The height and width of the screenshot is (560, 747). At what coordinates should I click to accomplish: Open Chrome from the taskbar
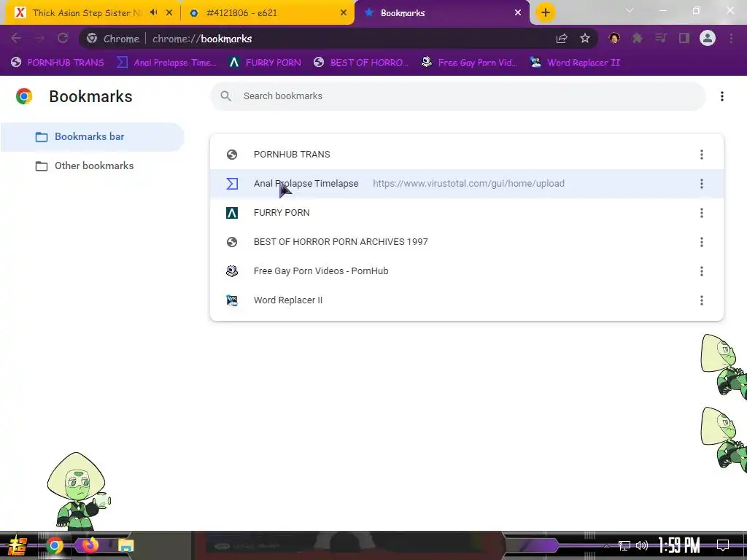[x=54, y=545]
